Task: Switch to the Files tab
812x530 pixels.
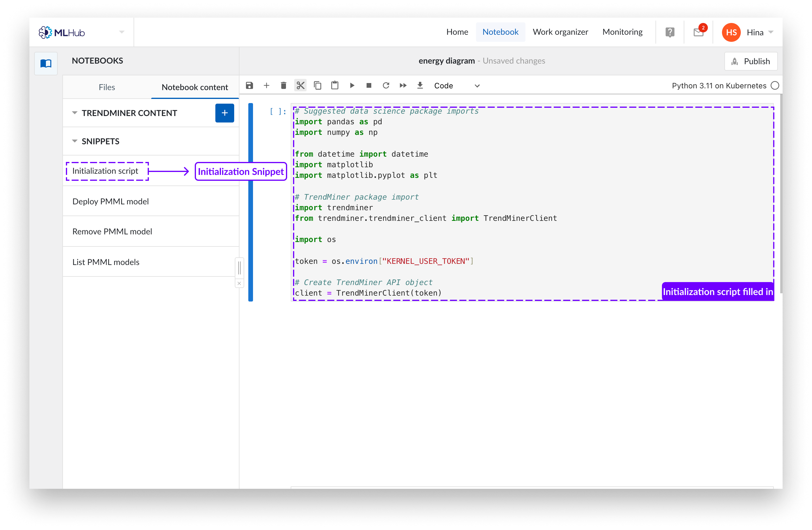Action: point(107,87)
